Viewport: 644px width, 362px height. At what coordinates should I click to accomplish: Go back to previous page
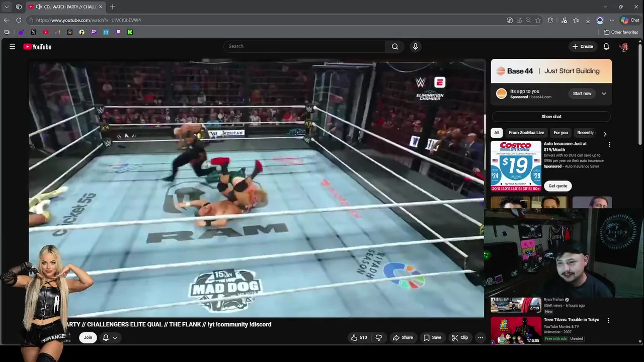(x=7, y=20)
